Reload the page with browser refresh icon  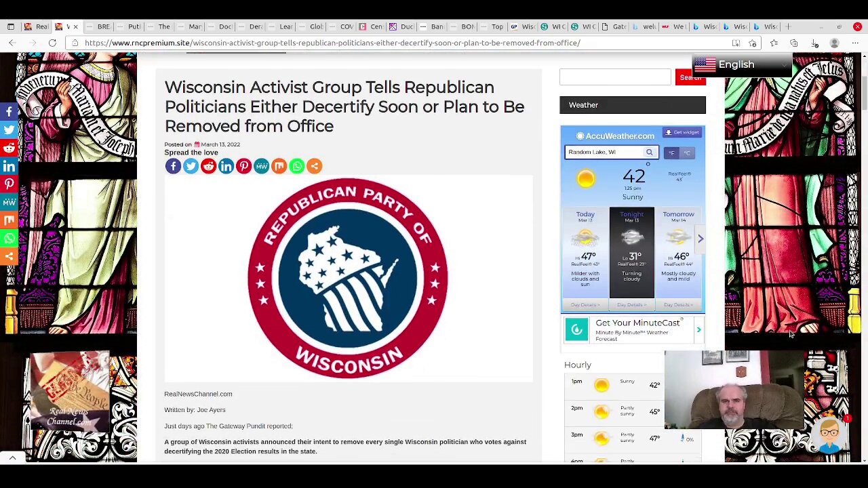[52, 43]
